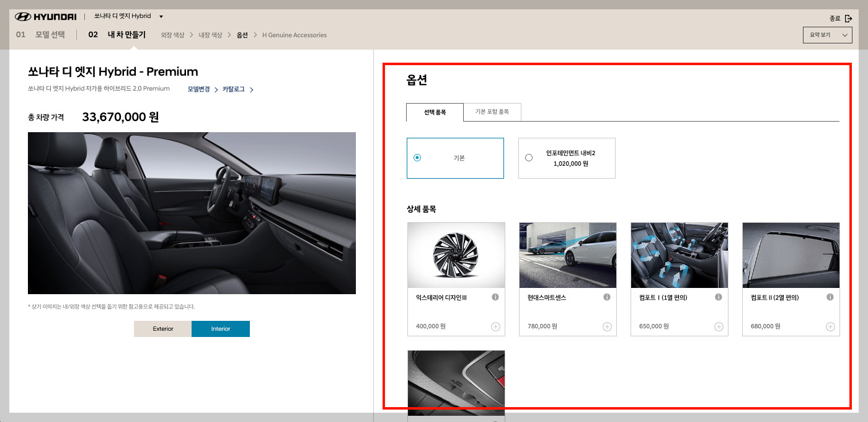Open info for 익스테리어 디자인 III
Viewport: 868px width, 422px height.
(x=495, y=297)
